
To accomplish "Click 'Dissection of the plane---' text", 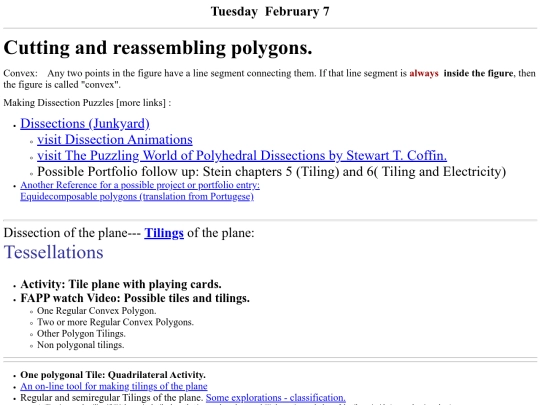I will [72, 233].
